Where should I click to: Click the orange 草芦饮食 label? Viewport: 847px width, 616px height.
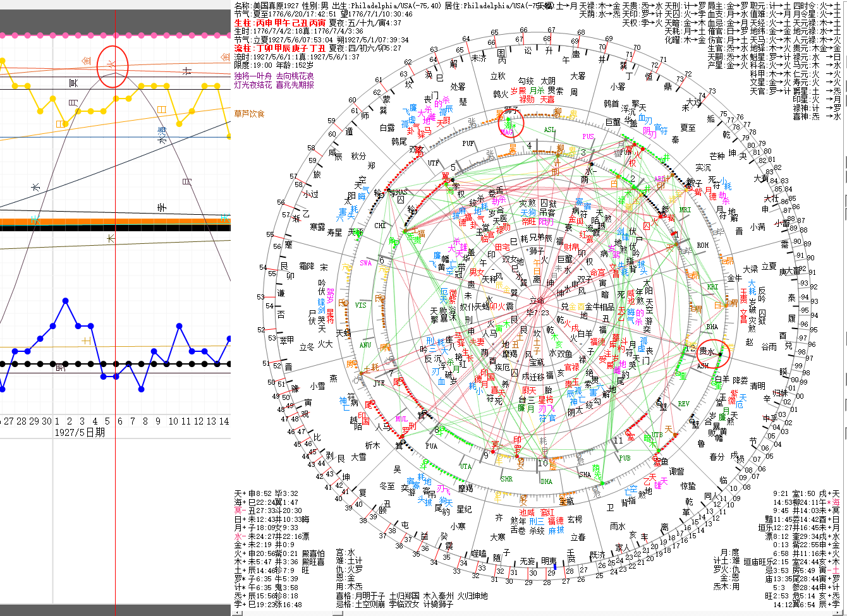[249, 114]
